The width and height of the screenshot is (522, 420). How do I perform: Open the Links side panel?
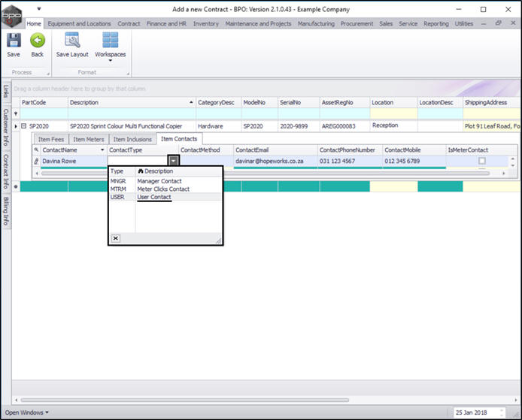[x=6, y=91]
